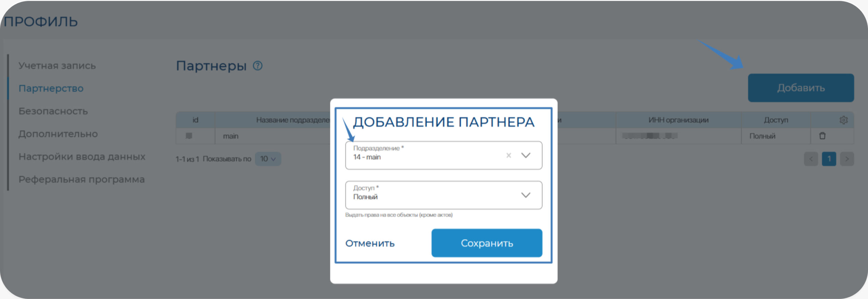Open Партнерство section in sidebar
The width and height of the screenshot is (868, 299).
click(x=51, y=88)
